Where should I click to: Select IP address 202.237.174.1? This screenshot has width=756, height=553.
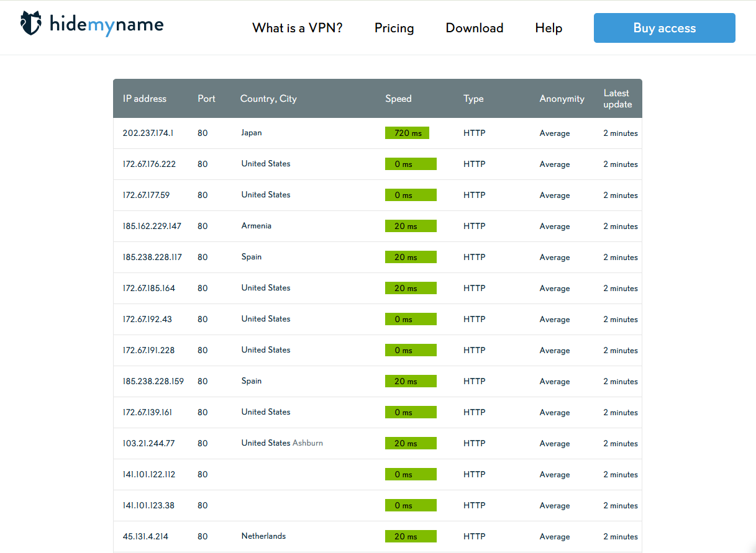[x=148, y=133]
